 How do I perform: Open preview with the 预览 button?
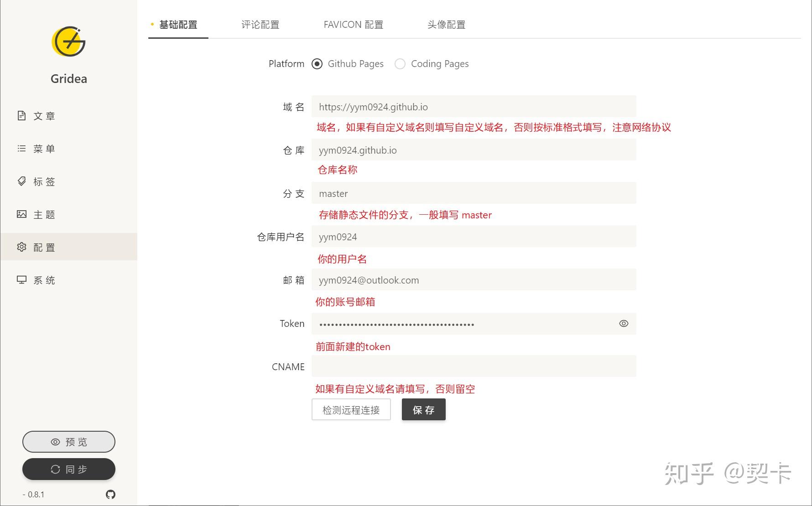[68, 441]
